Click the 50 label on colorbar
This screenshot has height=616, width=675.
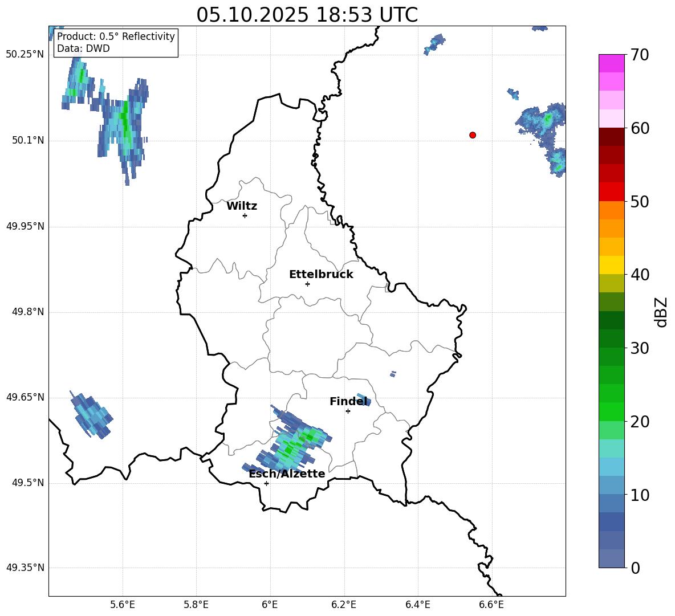click(x=640, y=201)
